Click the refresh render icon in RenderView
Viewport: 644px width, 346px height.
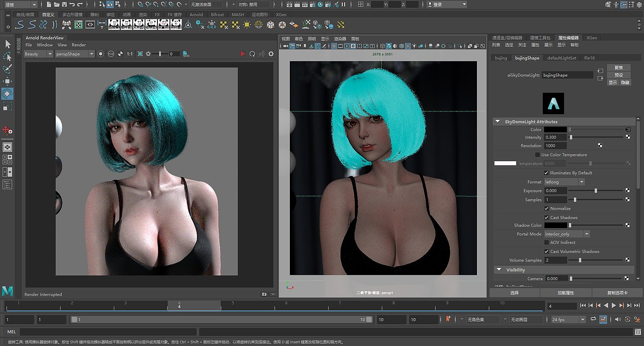pos(252,54)
